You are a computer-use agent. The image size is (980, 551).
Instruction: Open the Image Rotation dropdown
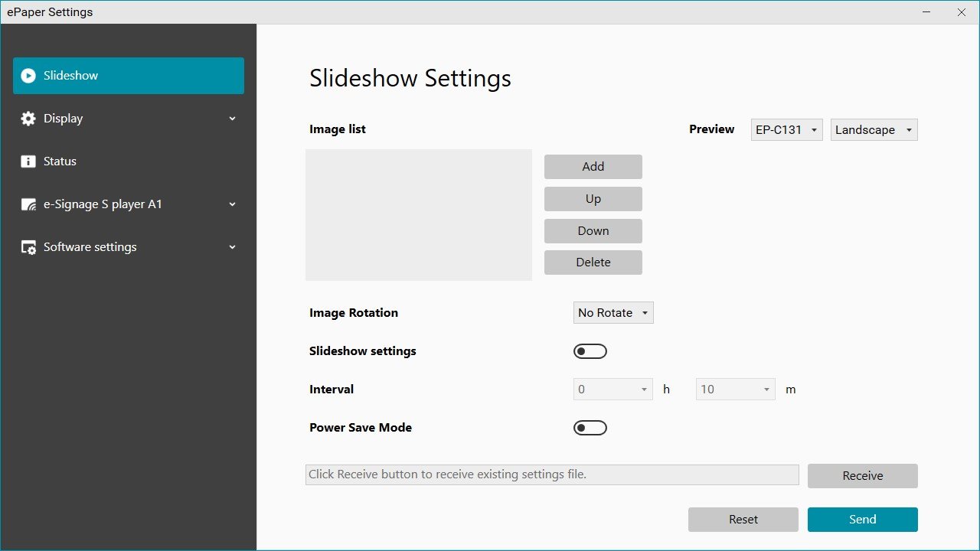click(x=612, y=312)
